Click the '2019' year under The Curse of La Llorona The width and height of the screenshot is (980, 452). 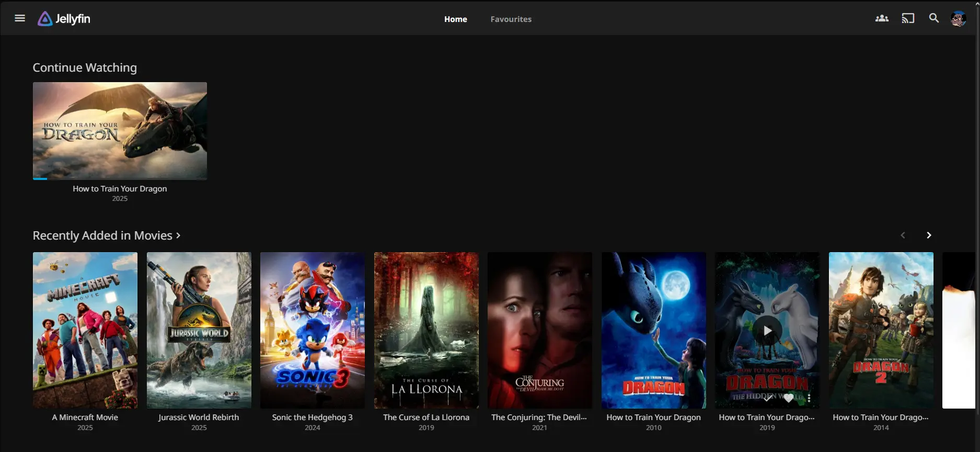(426, 428)
